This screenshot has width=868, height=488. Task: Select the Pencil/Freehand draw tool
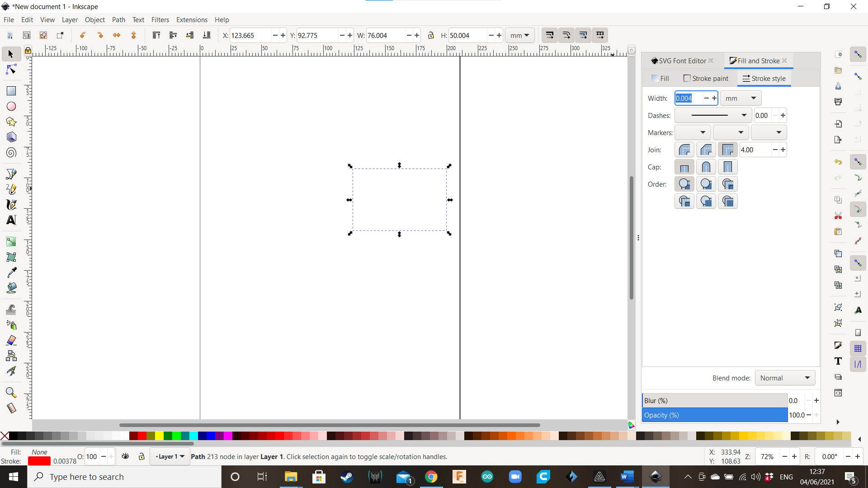pos(11,188)
